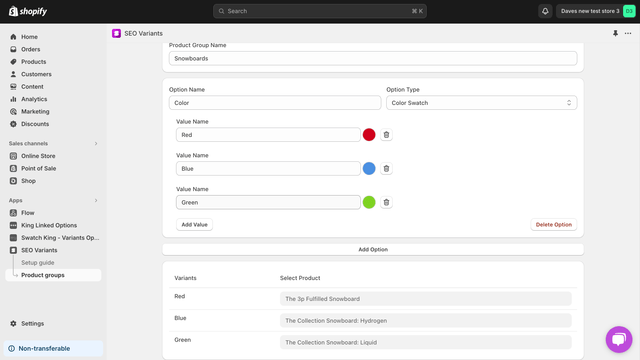Click the SEO Variants app icon in header
640x360 pixels.
coord(116,33)
